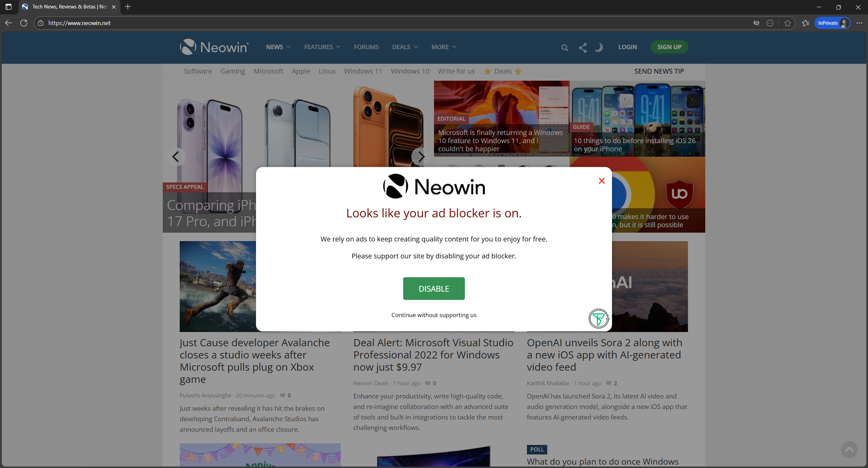Expand the FEATURES dropdown menu
This screenshot has width=868, height=468.
[x=322, y=47]
